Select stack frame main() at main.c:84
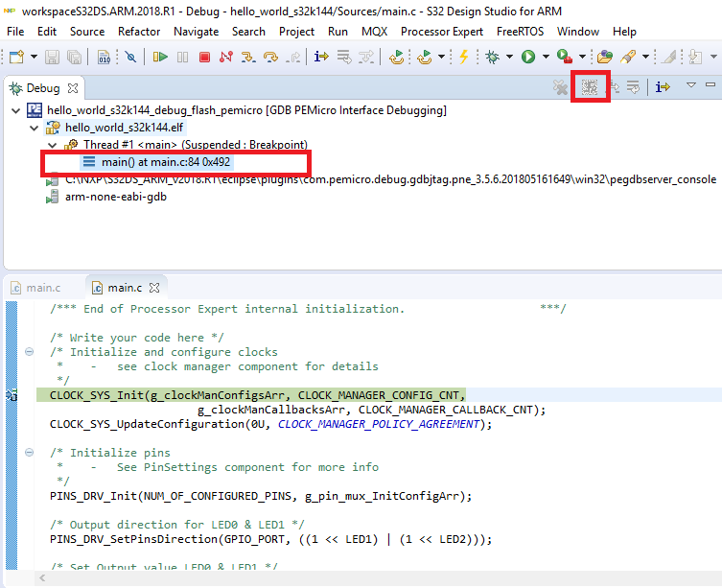This screenshot has height=588, width=722. pos(156,162)
